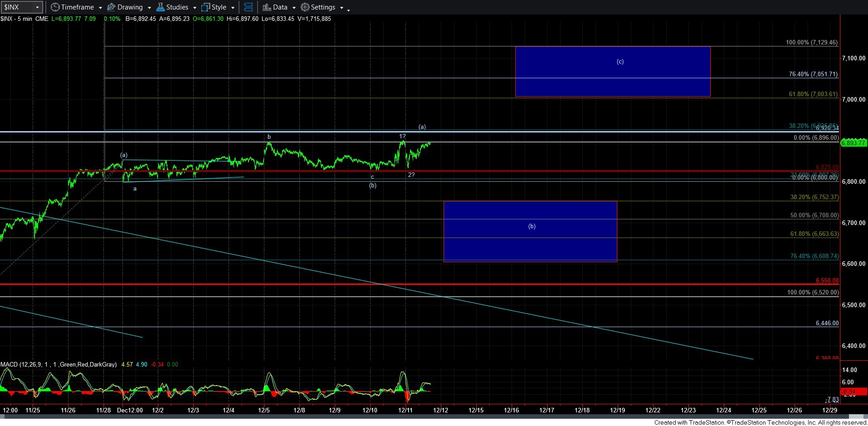Viewport: 868px width, 426px height.
Task: Click the MACD study label
Action: 58,364
